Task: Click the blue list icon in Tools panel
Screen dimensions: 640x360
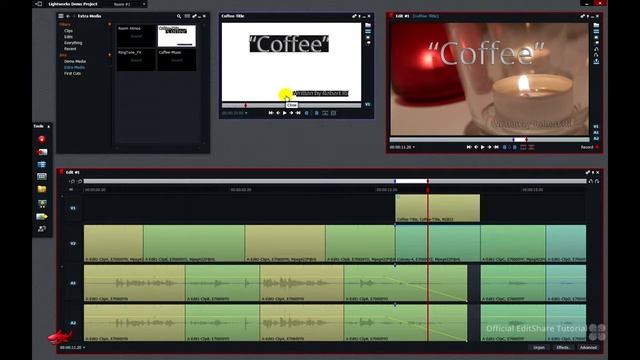Action: pos(42,164)
